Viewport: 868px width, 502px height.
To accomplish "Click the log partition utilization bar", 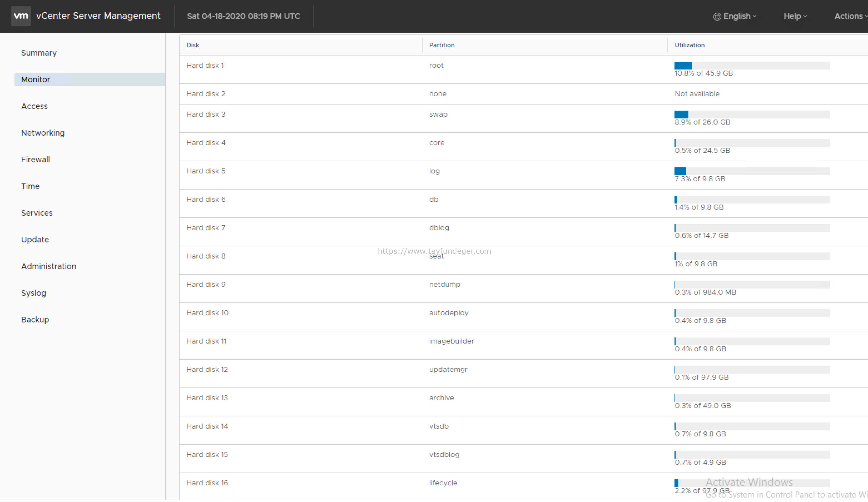I will 752,171.
